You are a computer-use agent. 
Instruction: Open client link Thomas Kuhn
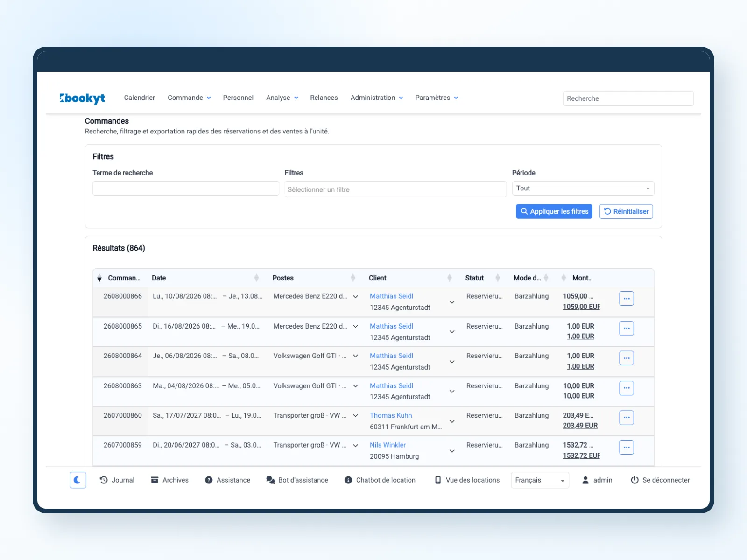391,415
